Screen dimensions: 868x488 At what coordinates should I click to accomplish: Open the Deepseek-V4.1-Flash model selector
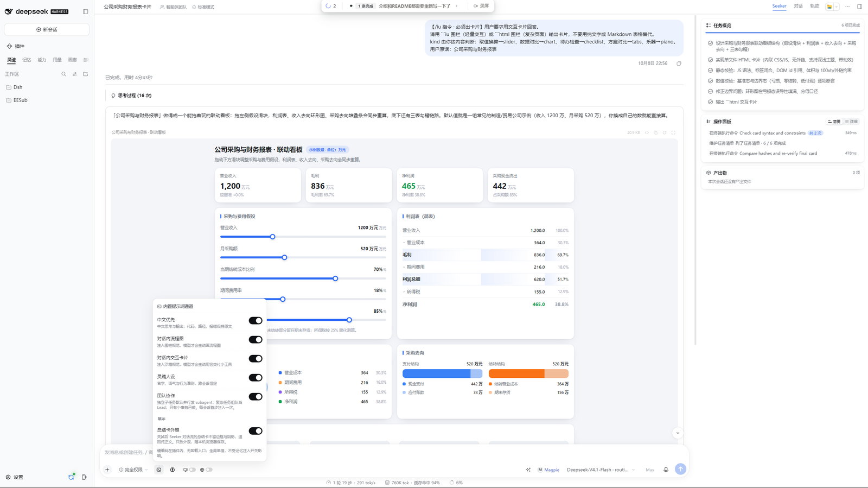[600, 470]
